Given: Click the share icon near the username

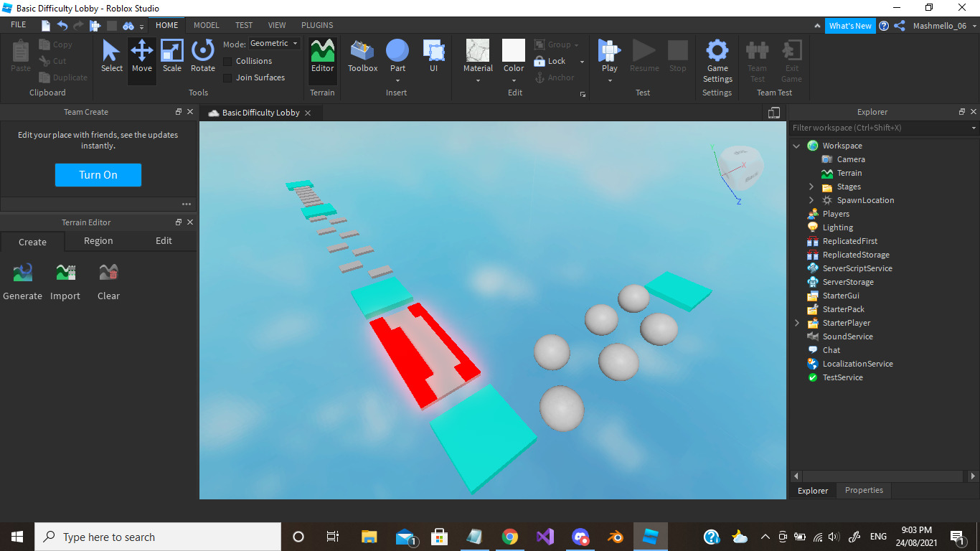Looking at the screenshot, I should click(x=900, y=26).
